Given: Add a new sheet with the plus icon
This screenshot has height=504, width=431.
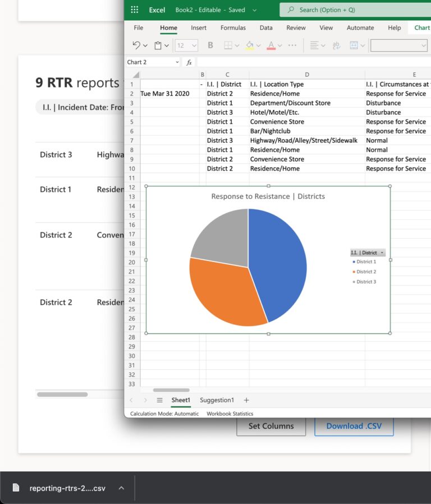Looking at the screenshot, I should 246,400.
